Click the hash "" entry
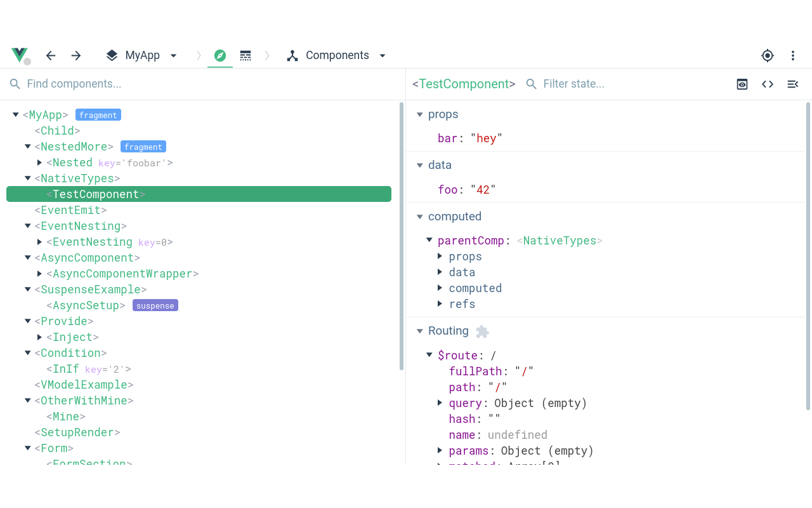This screenshot has height=508, width=812. click(x=475, y=419)
